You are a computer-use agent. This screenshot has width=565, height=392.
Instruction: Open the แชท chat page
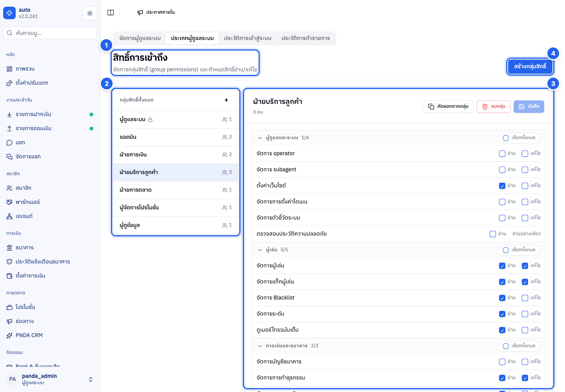50,142
